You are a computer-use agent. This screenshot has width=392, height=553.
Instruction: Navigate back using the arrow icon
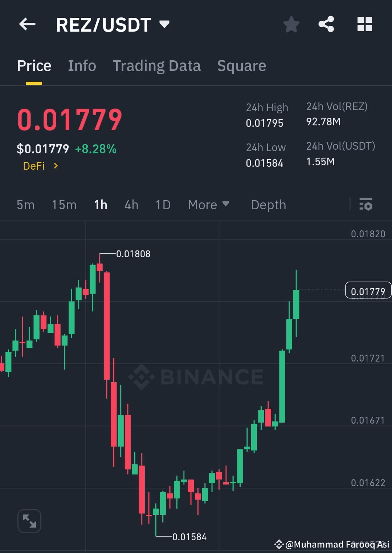click(27, 24)
